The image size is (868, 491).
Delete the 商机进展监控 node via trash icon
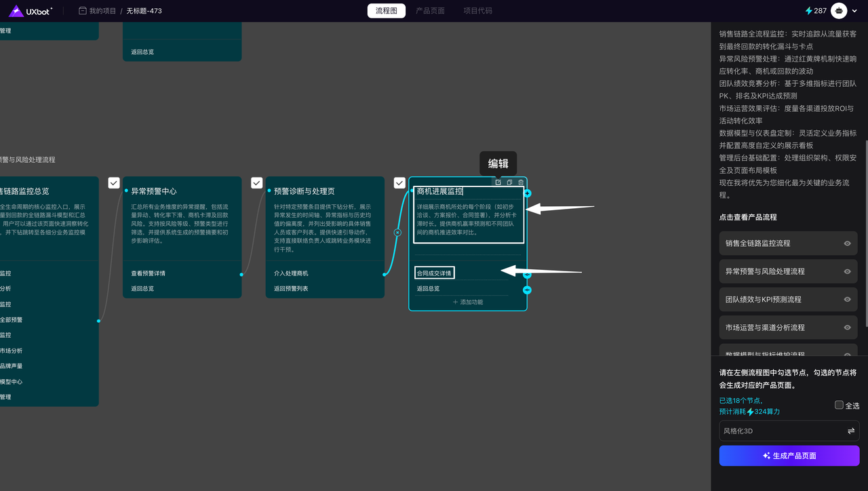[521, 182]
